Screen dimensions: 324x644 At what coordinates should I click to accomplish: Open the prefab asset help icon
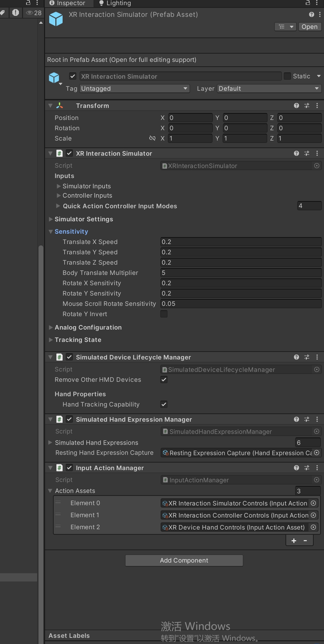[312, 14]
